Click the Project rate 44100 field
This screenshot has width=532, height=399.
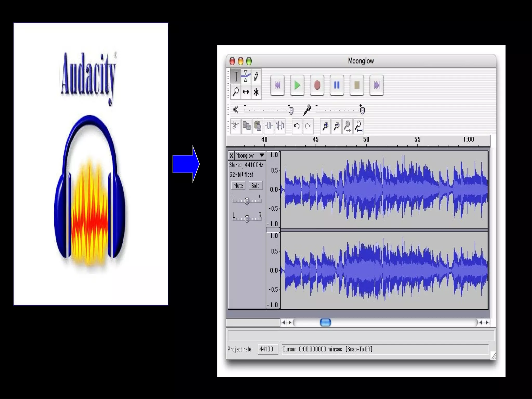[267, 349]
